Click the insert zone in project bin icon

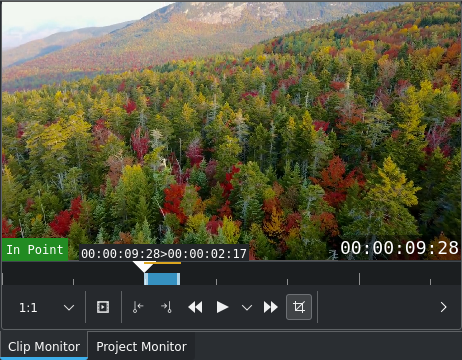(x=103, y=307)
